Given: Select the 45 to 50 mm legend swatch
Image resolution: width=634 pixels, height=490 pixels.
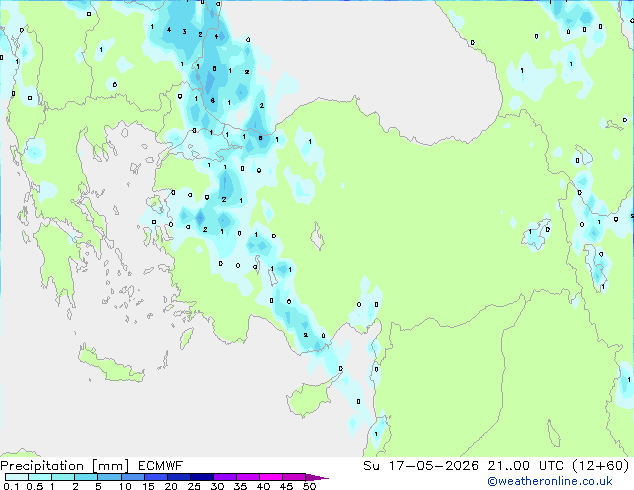Looking at the screenshot, I should [294, 477].
